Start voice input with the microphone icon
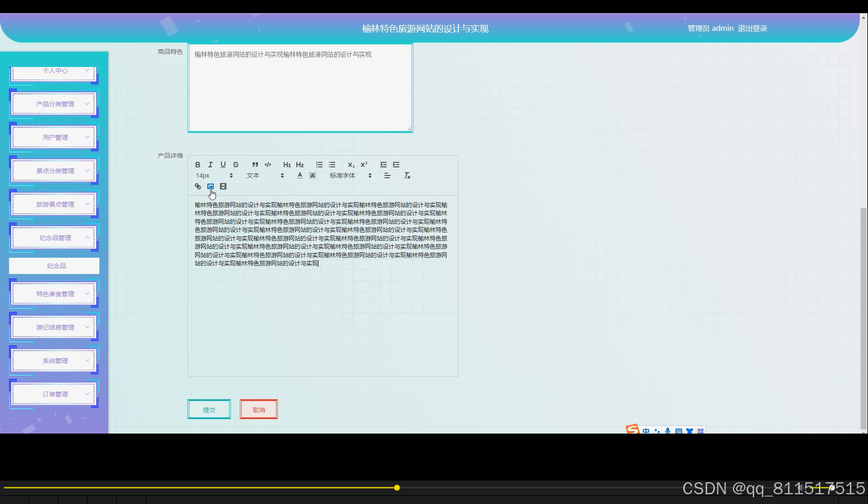Screen dimensions: 868x504 click(668, 431)
